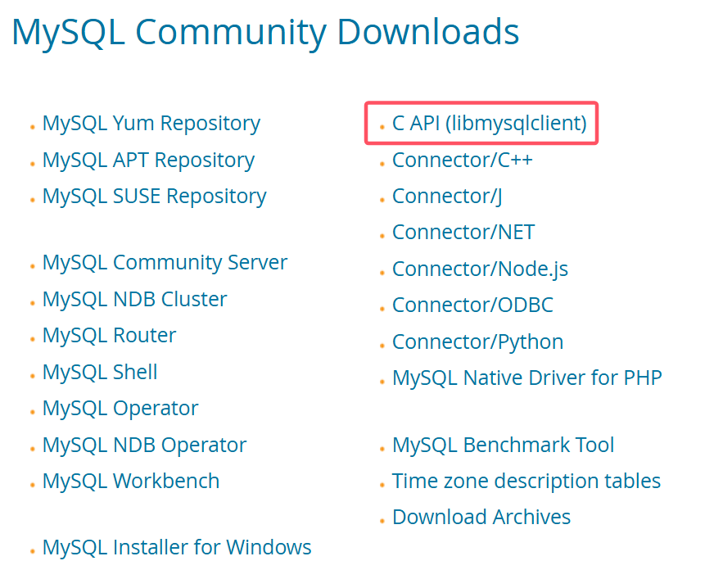Click the MySQL Community Downloads heading

[265, 33]
